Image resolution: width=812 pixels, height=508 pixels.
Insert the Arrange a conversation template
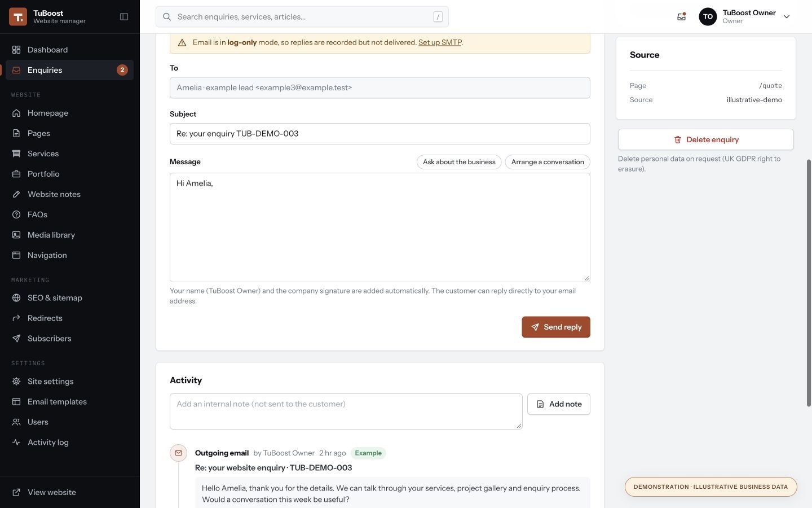548,162
